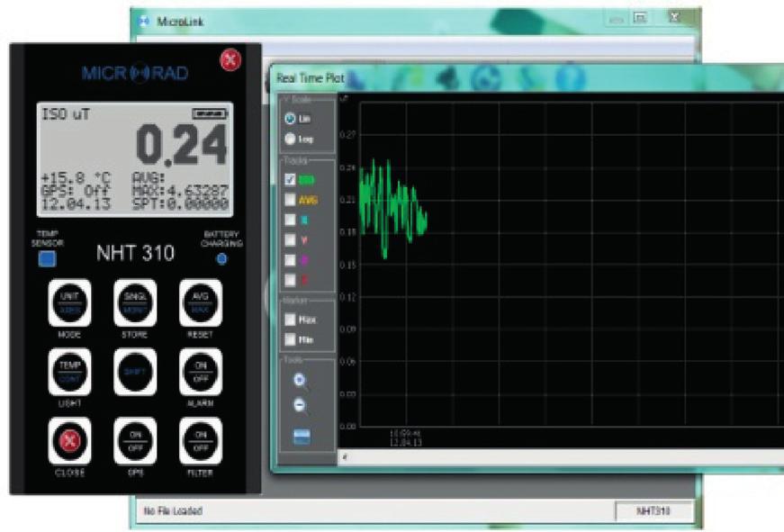Click the Battery Charging LED indicator
784x532 pixels.
click(221, 259)
